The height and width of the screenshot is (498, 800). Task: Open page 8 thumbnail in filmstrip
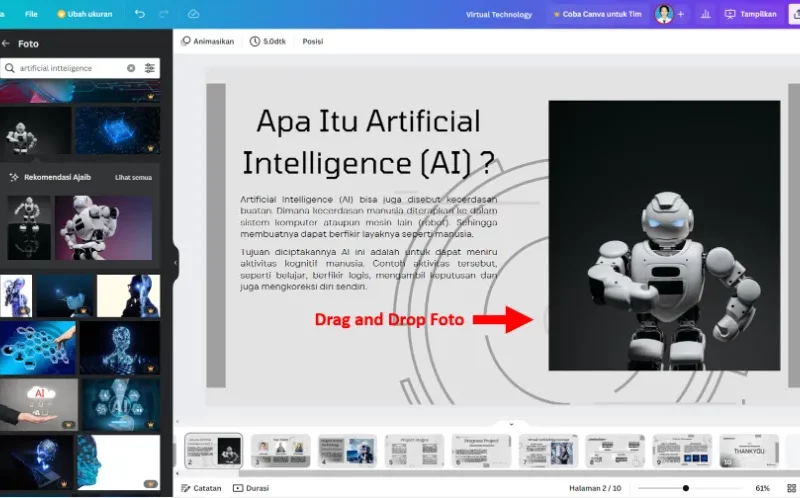(615, 451)
